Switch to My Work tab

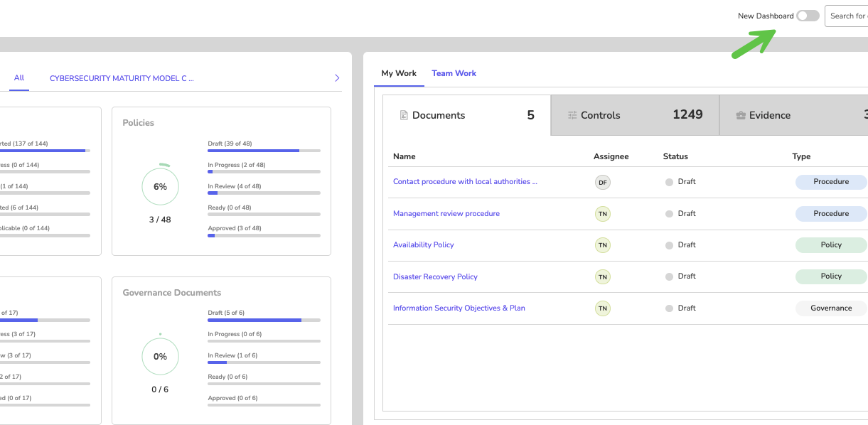pyautogui.click(x=399, y=73)
